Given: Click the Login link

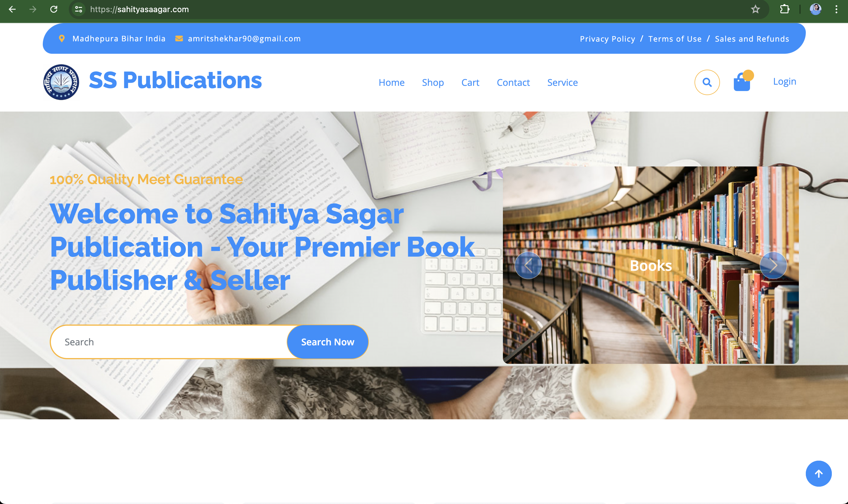Looking at the screenshot, I should click(x=784, y=81).
